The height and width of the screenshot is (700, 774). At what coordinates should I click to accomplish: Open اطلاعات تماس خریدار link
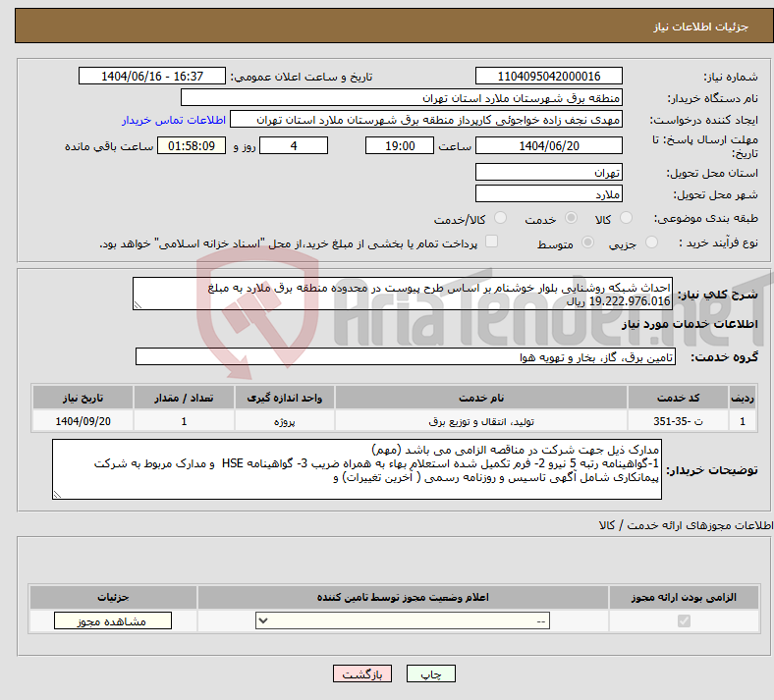point(174,120)
